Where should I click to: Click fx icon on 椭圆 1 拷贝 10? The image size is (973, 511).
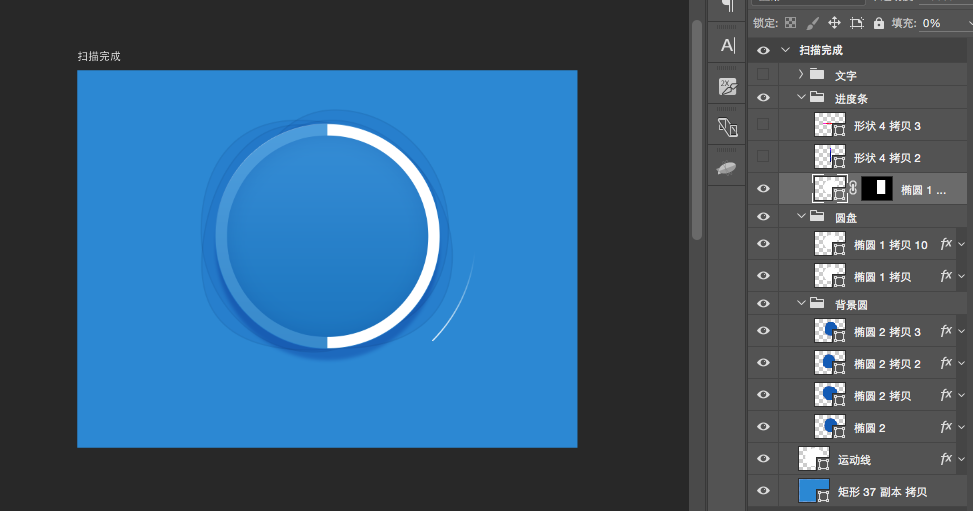946,244
